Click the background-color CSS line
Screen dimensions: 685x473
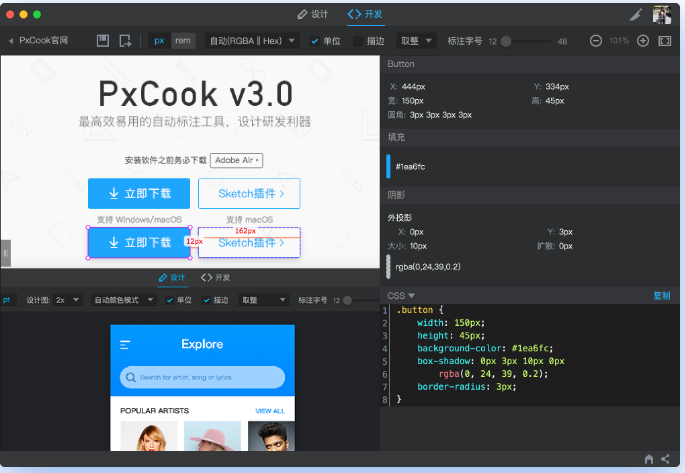[485, 348]
